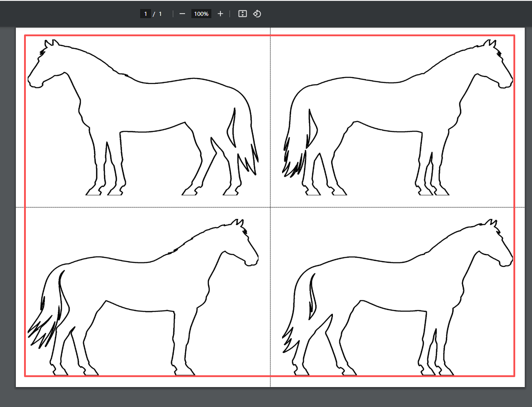Click the bottom-right horse outline
532x407 pixels.
point(397,297)
